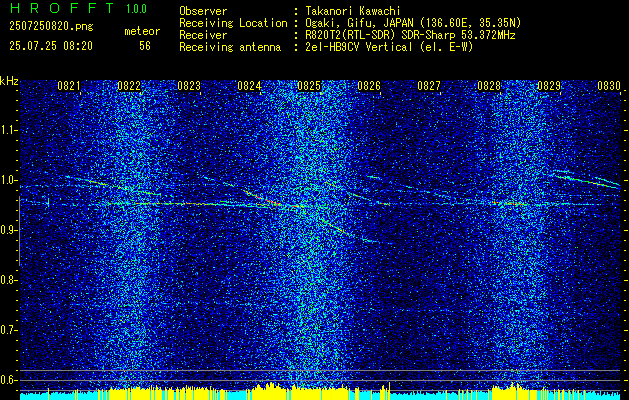This screenshot has width=629, height=400.
Task: Click the 0.9 kHz axis label
Action: tap(9, 230)
